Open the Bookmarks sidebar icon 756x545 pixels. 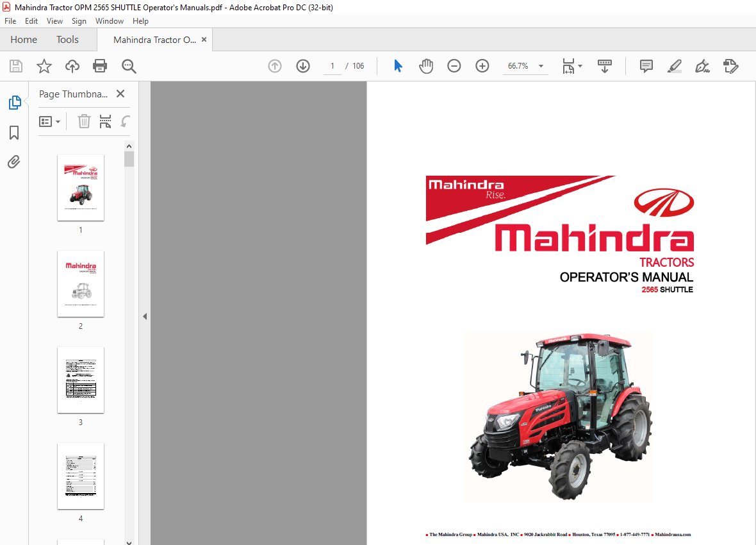(14, 132)
